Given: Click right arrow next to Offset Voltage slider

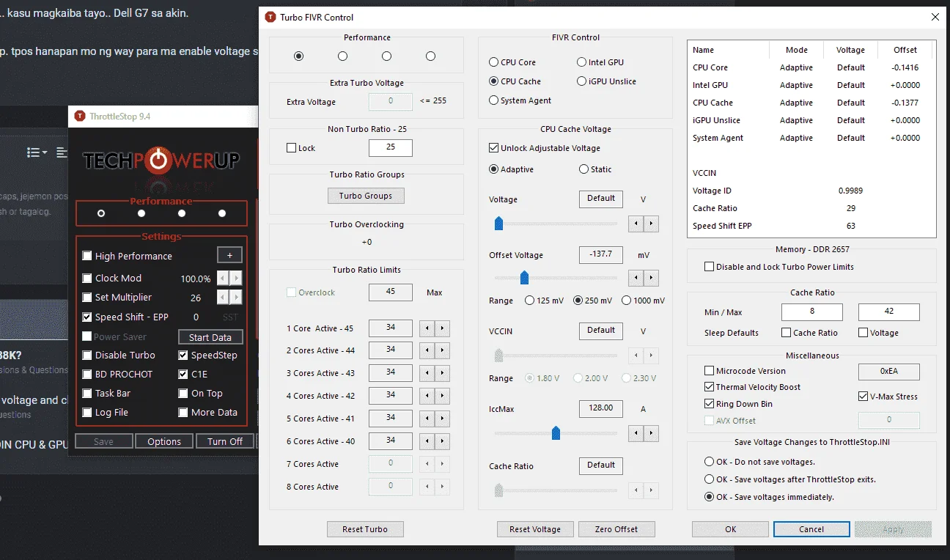Looking at the screenshot, I should click(x=651, y=278).
